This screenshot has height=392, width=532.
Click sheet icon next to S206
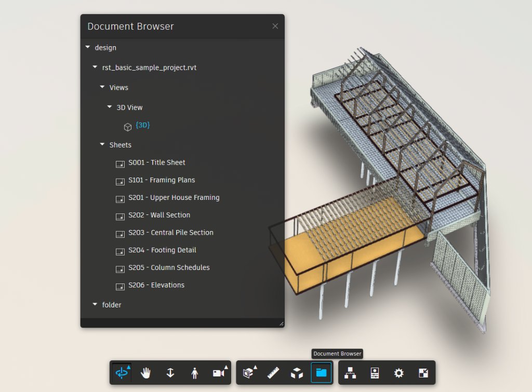click(x=120, y=287)
